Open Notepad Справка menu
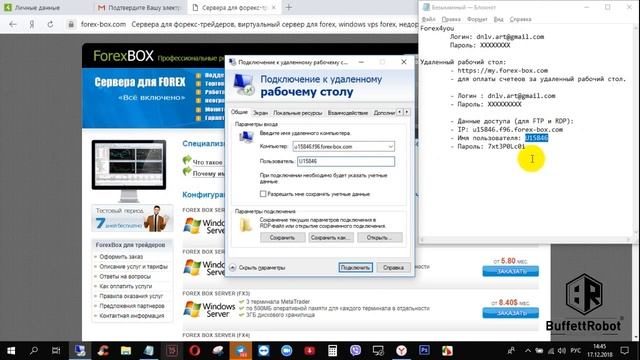This screenshot has width=640, height=360. coord(520,19)
